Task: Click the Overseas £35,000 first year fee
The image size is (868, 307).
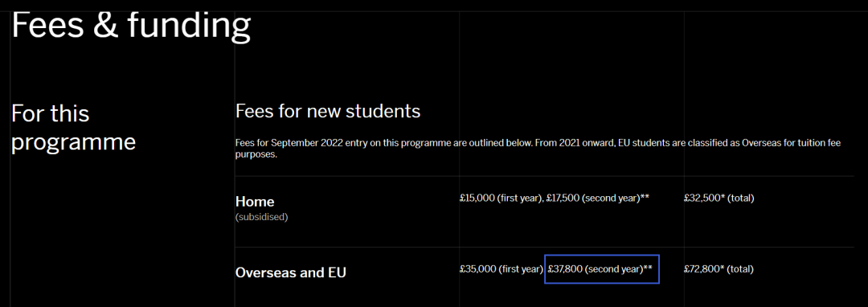Action: 501,269
